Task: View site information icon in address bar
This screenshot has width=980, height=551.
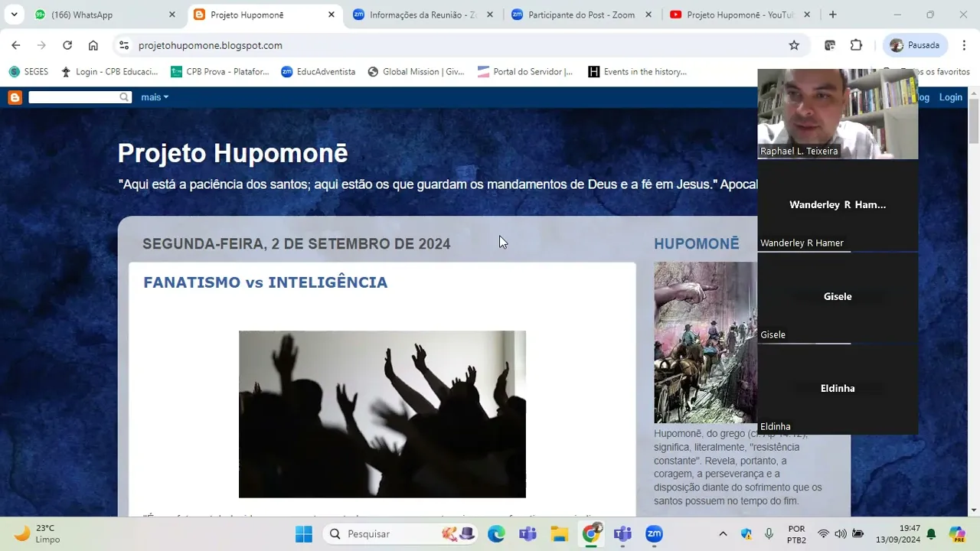Action: (x=124, y=45)
